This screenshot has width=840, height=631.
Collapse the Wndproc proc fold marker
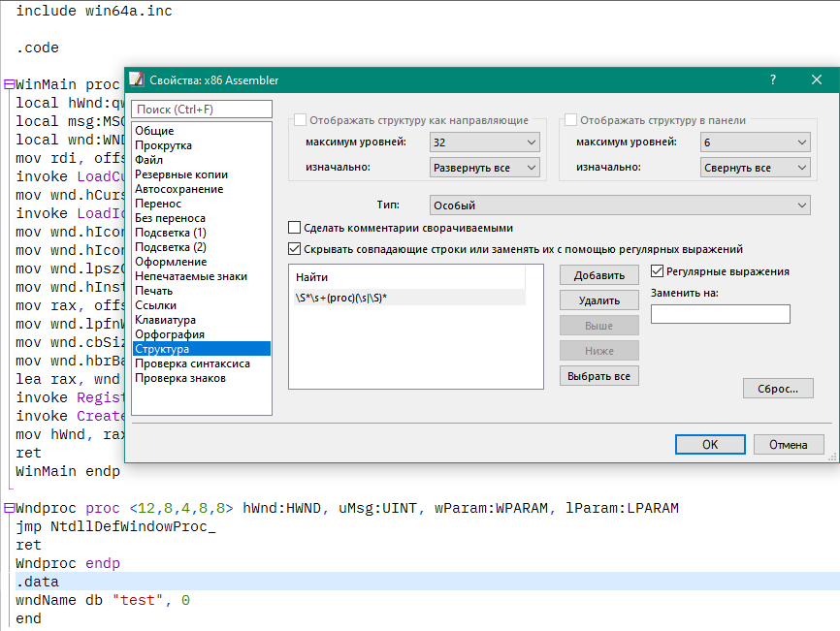(x=8, y=508)
